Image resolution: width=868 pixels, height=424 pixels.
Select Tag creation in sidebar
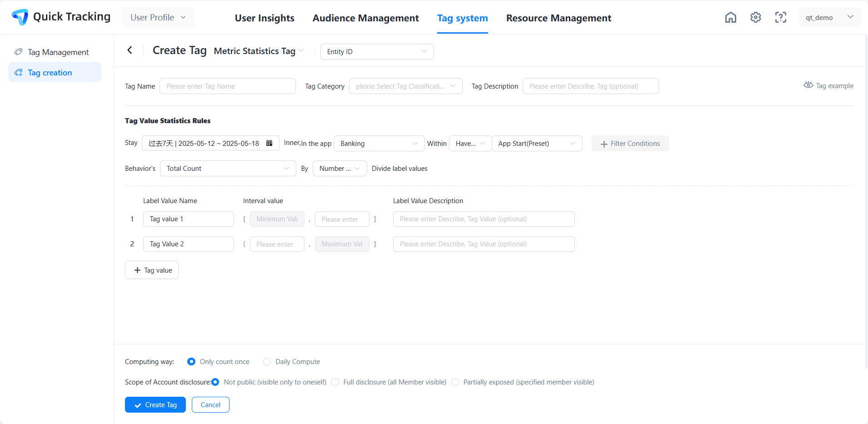pyautogui.click(x=55, y=72)
